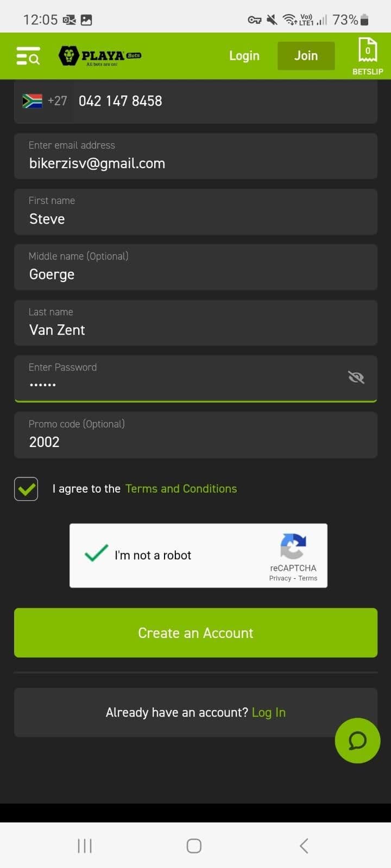Show password using crossed eye icon

point(356,377)
